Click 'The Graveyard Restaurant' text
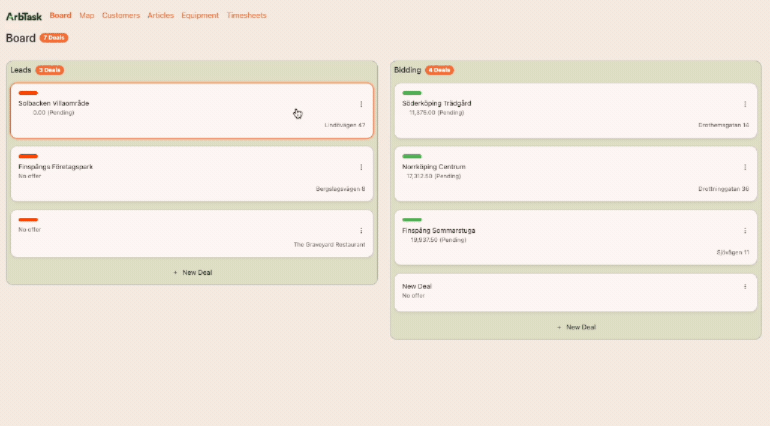The height and width of the screenshot is (426, 770). [x=330, y=245]
